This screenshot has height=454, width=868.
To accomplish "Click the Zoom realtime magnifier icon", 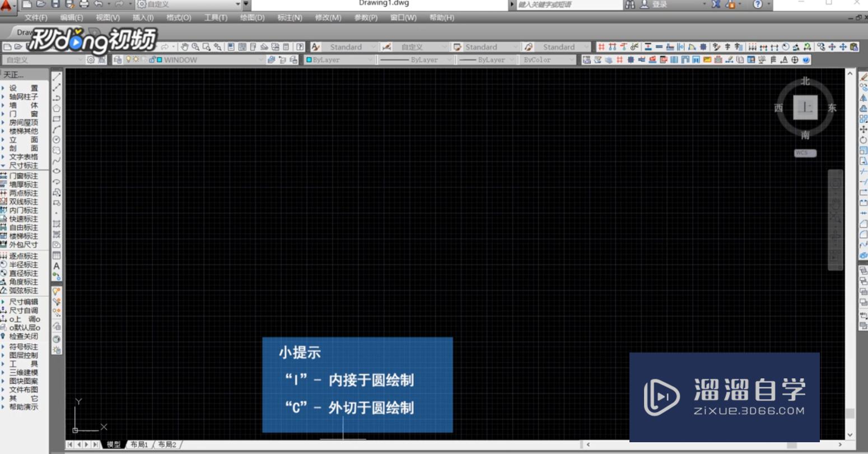I will pyautogui.click(x=195, y=47).
